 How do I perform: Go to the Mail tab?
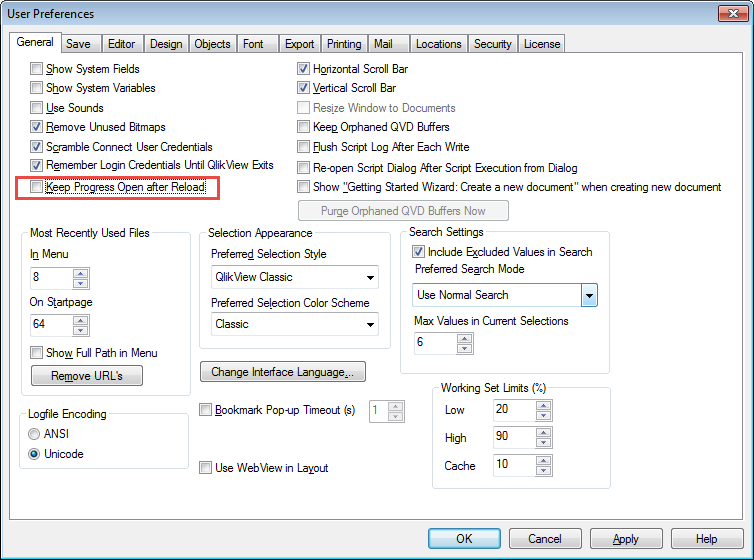point(389,44)
